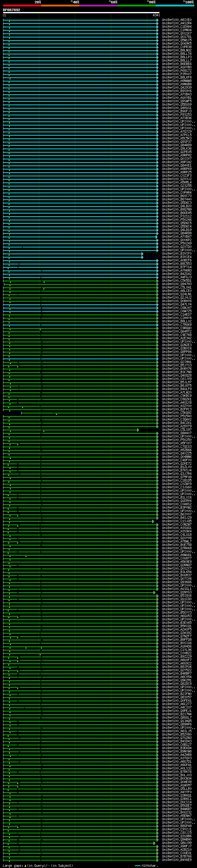Click the arrowhead ending the UniRef100_Q1NYG3 bar
This screenshot has width=197, height=868.
155,592
